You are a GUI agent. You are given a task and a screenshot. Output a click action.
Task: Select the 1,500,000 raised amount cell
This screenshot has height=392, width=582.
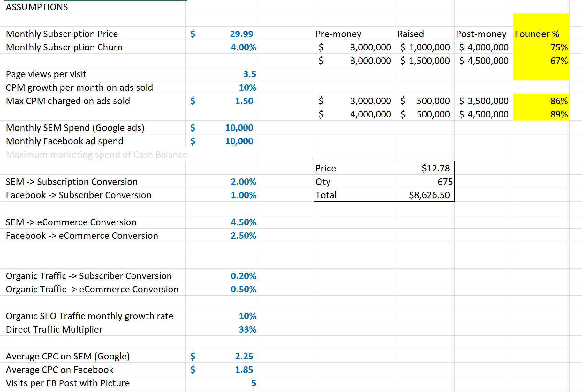425,60
